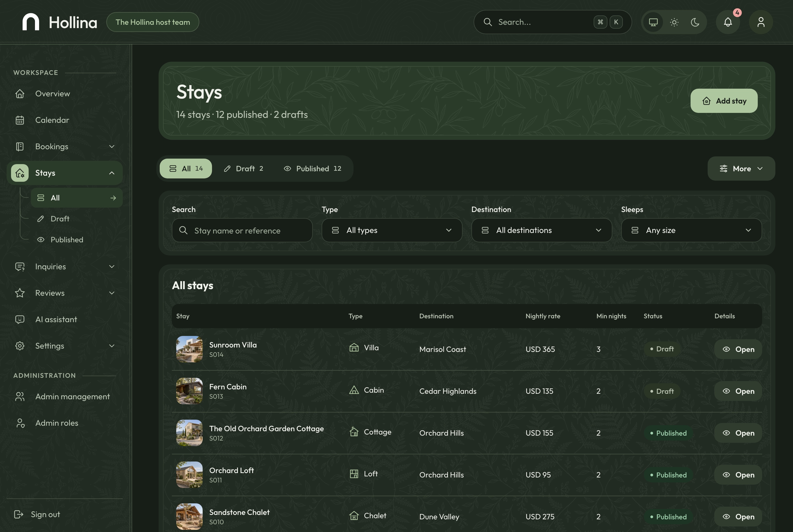Open Overview from the sidebar
Screen dimensions: 793x532
click(64, 94)
